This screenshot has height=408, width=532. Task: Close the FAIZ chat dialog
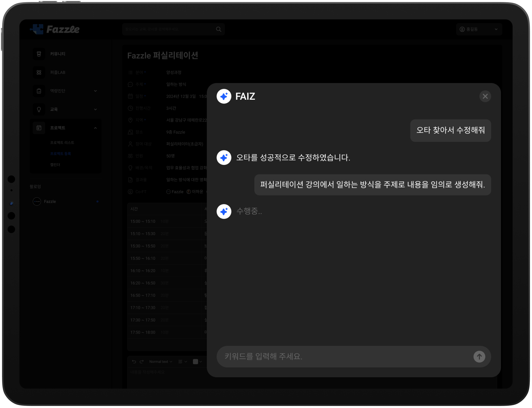point(485,96)
